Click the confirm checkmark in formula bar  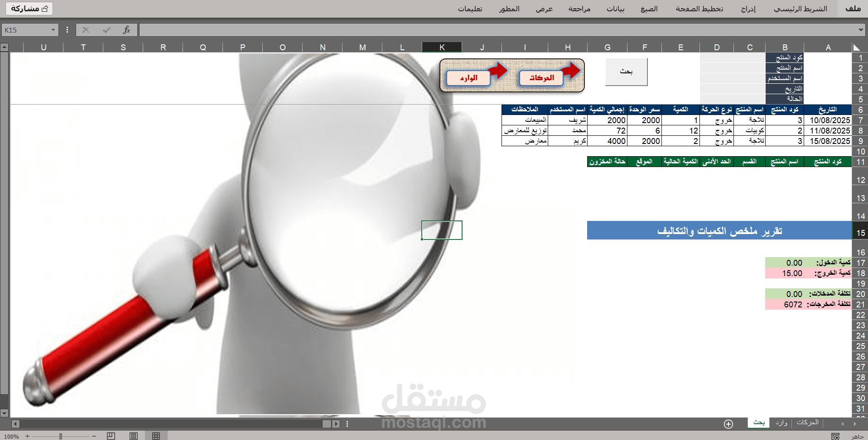pos(106,30)
